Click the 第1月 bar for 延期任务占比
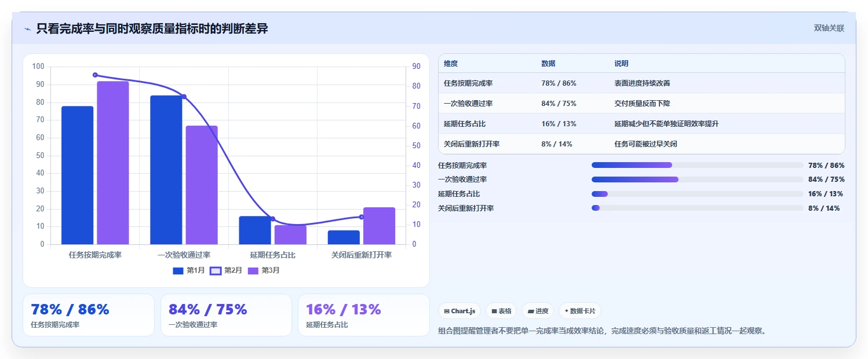This screenshot has width=868, height=359. coord(255,230)
